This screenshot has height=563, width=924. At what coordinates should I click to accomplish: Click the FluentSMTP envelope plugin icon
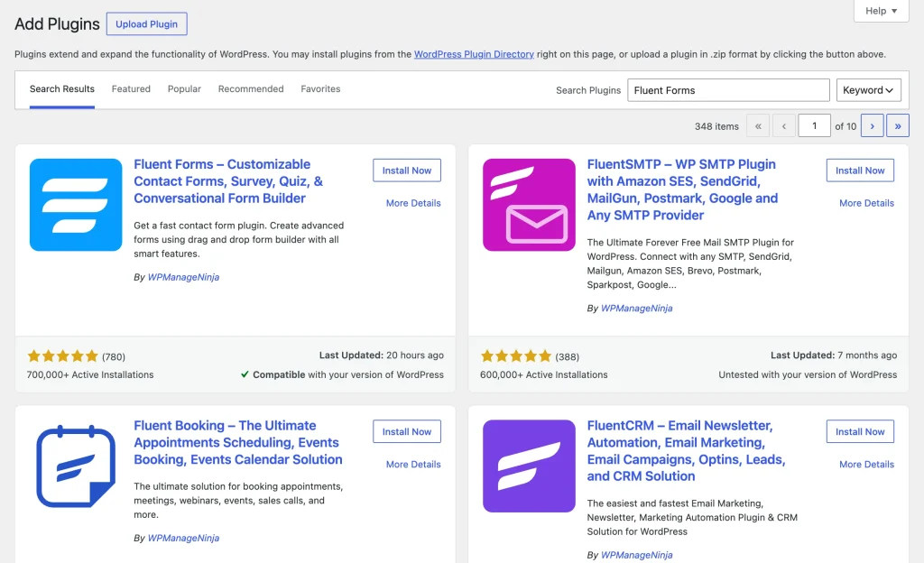(529, 205)
